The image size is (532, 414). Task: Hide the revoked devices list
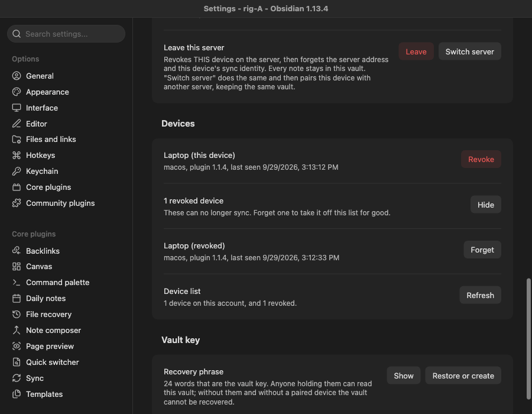[485, 205]
